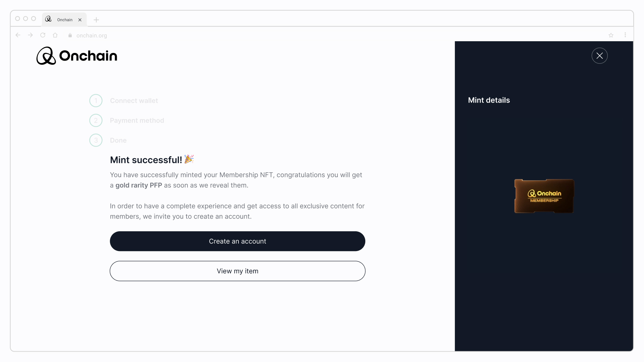Click the Create an account button
This screenshot has height=362, width=644.
pos(237,241)
